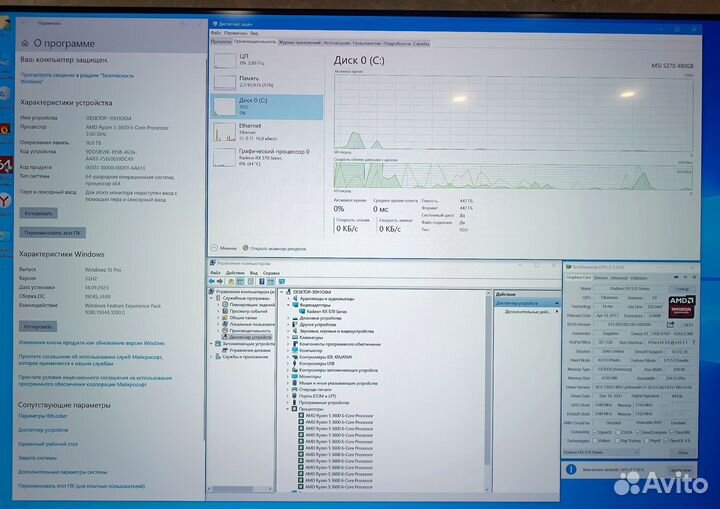
Task: Click the AMD Radeon logo in GPU-Z
Action: coord(681,307)
